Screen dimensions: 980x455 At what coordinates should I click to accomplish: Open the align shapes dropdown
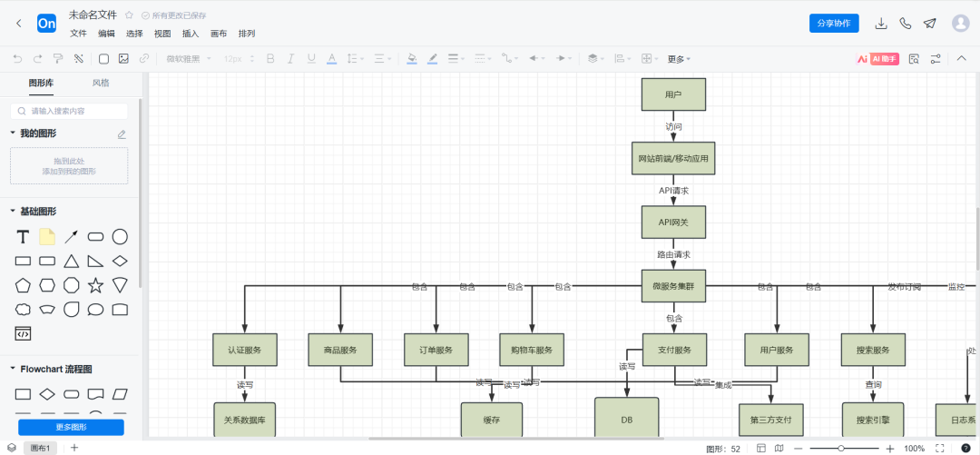[622, 59]
